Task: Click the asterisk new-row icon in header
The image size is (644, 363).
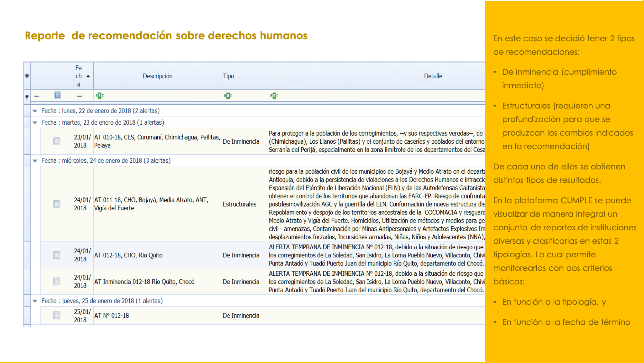Action: 27,76
